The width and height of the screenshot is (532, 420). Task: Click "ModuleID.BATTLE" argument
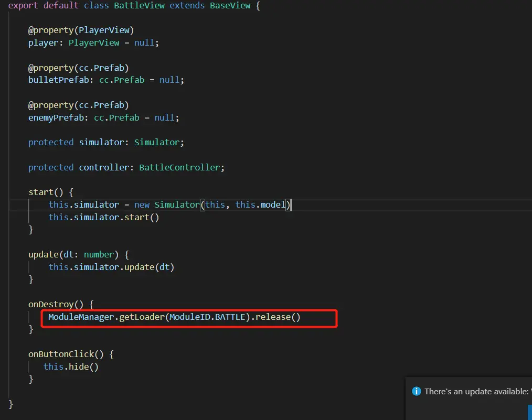pyautogui.click(x=207, y=317)
